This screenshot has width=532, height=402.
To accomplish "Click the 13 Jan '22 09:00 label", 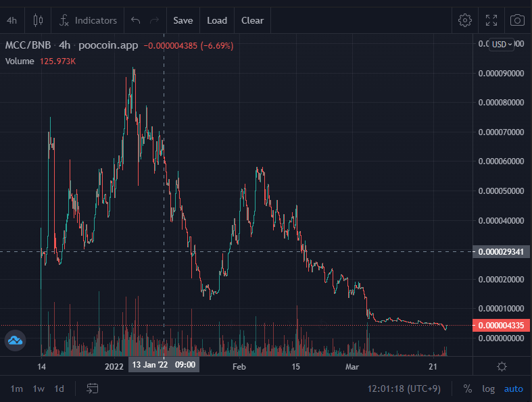I will pos(164,365).
